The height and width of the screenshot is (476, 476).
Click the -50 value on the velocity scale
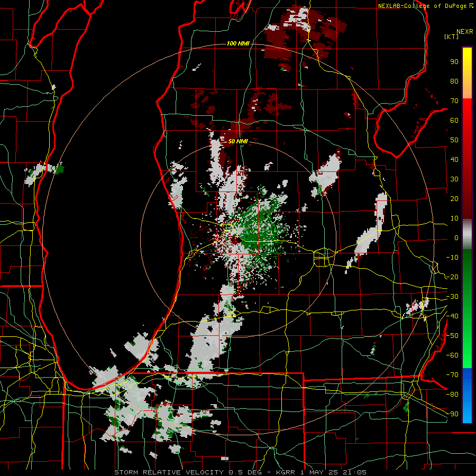pos(452,336)
